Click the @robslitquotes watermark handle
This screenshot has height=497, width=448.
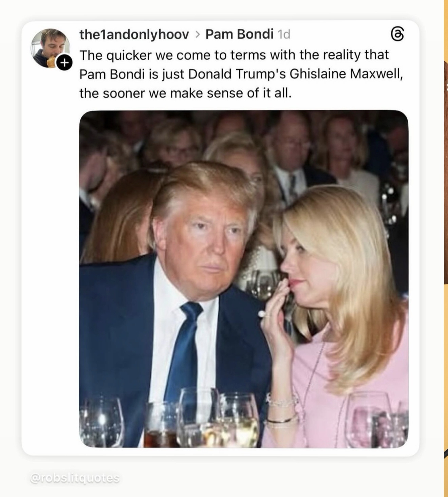tap(75, 478)
